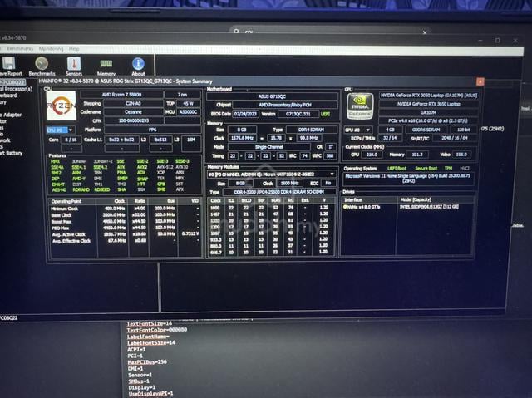
Task: Click the DDR4 SDRAM memory type field
Action: coord(312,130)
